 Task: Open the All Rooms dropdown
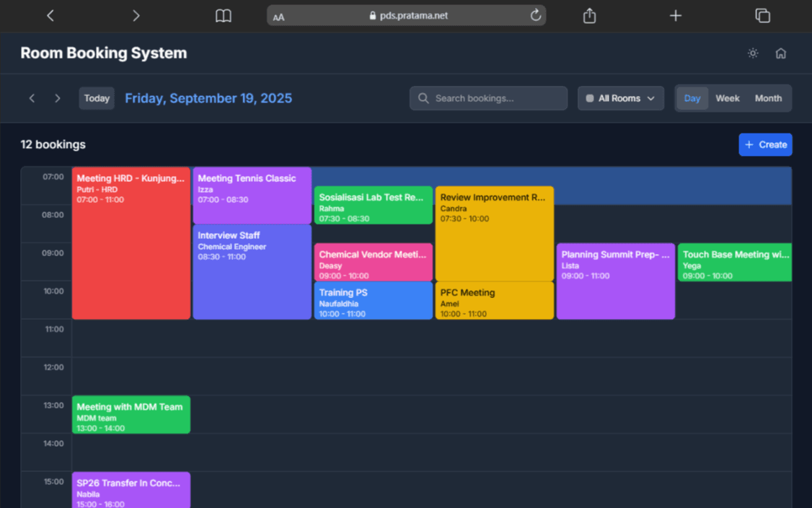tap(620, 98)
